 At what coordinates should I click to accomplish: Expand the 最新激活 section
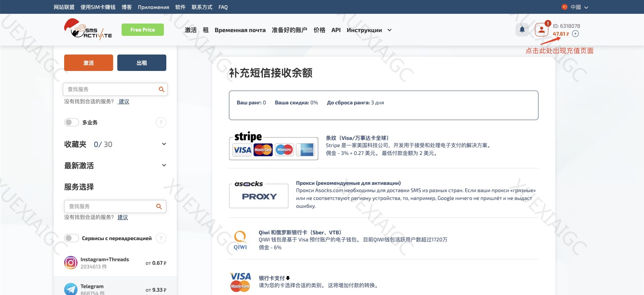pos(164,165)
